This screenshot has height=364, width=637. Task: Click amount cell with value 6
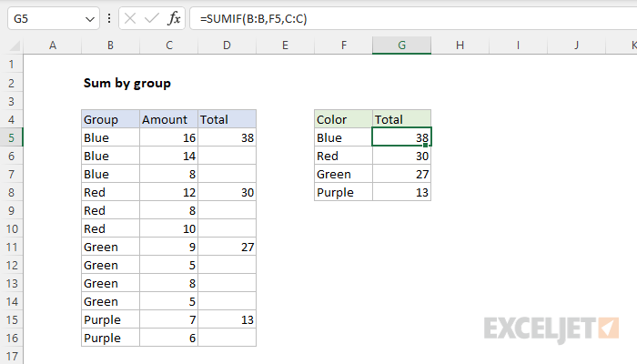pyautogui.click(x=169, y=338)
